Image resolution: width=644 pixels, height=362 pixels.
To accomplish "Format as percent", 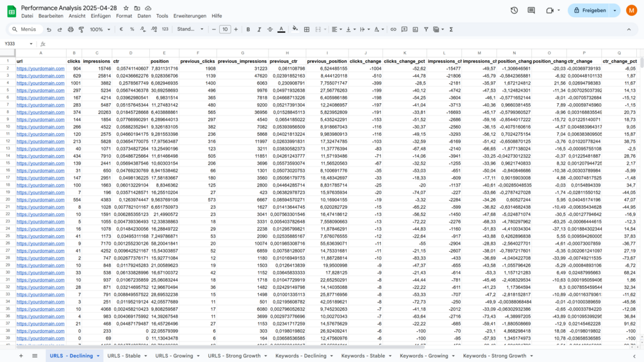I will pos(132,29).
